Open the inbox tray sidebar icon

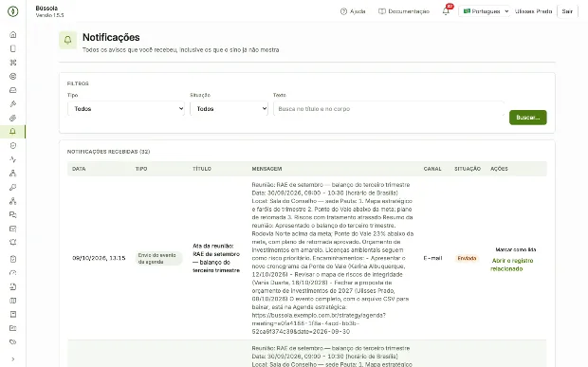(x=12, y=90)
